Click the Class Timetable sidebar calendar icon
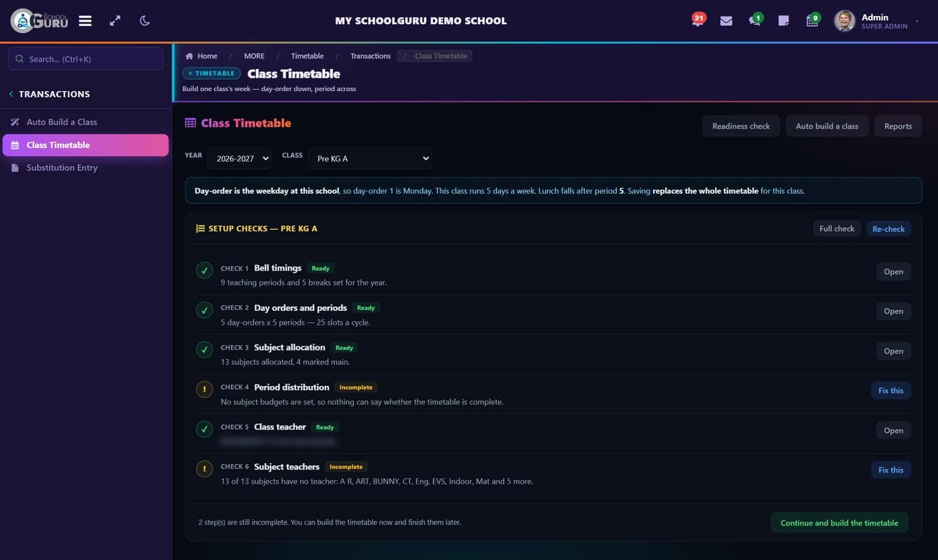 coord(15,145)
